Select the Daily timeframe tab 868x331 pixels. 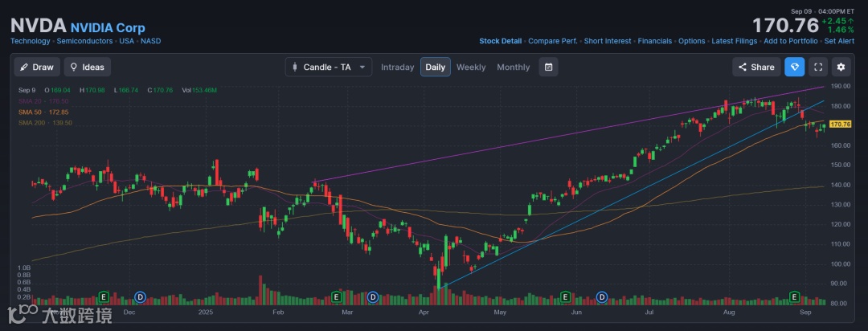(x=435, y=67)
